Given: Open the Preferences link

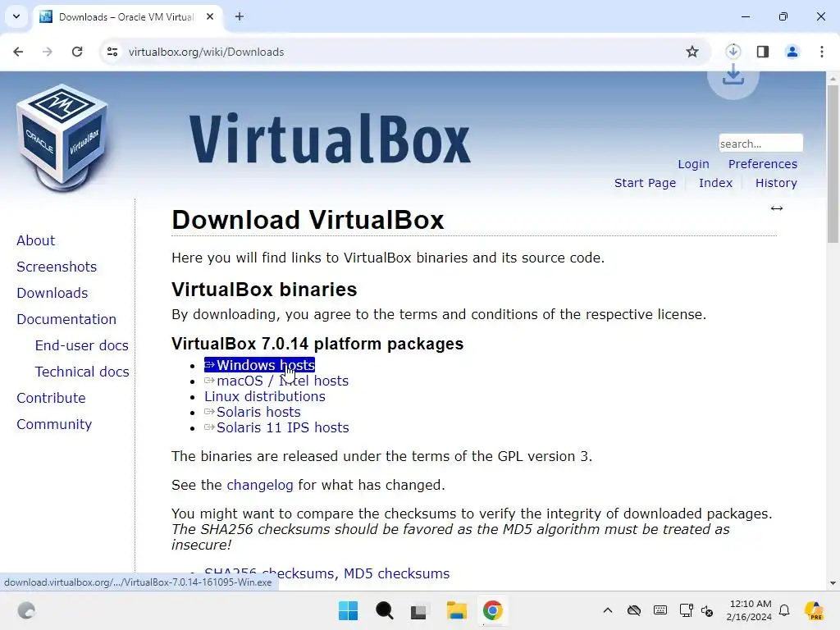Looking at the screenshot, I should pyautogui.click(x=762, y=164).
